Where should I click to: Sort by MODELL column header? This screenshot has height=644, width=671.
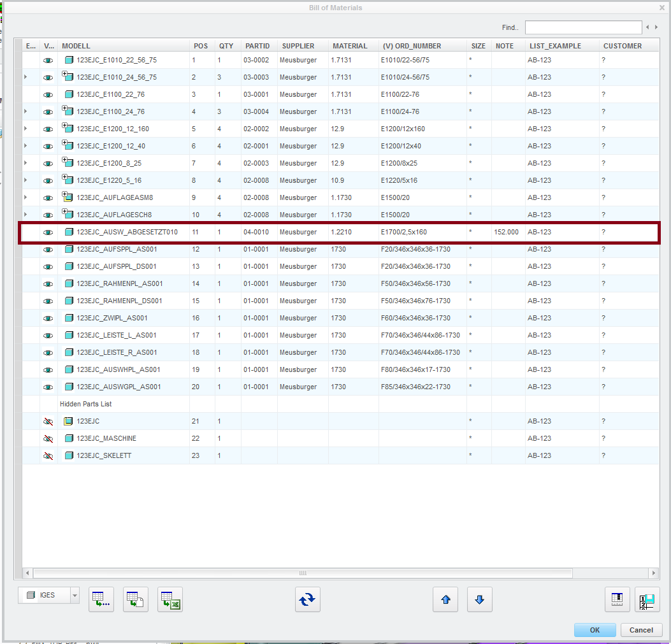coord(124,46)
